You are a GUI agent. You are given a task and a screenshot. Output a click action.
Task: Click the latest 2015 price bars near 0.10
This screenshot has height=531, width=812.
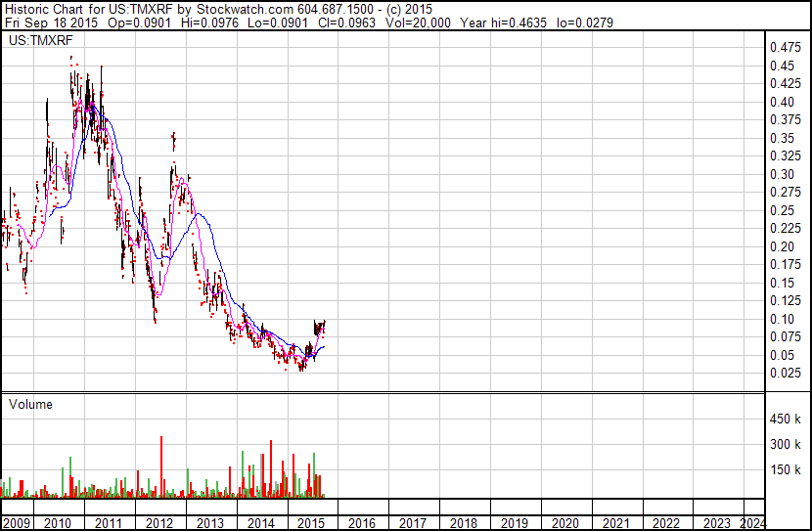(x=320, y=327)
